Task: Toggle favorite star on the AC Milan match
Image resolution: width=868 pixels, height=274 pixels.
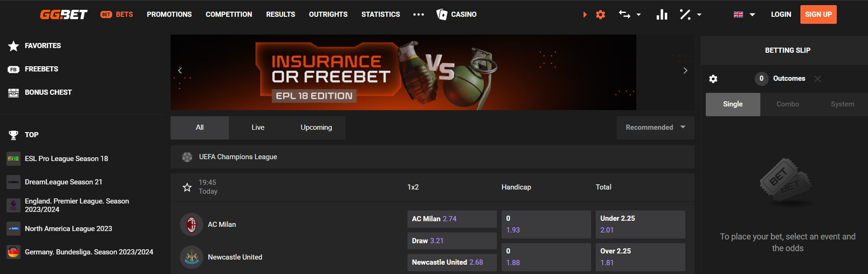Action: (x=187, y=187)
